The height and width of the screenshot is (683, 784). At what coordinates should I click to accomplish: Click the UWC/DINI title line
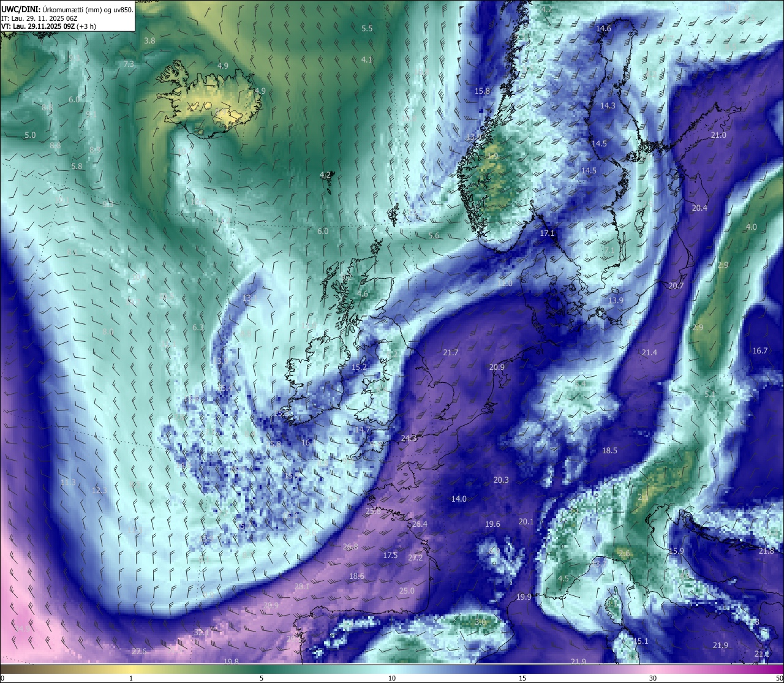point(67,9)
